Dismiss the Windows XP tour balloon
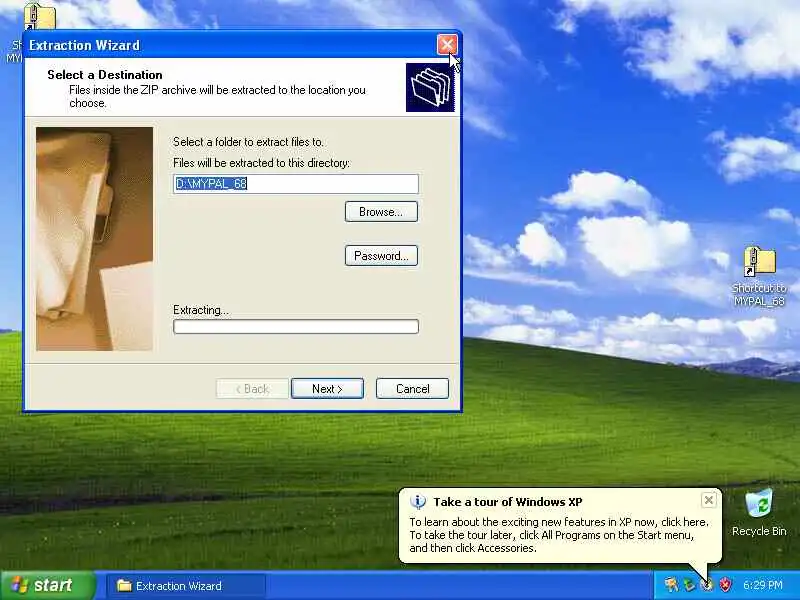The image size is (800, 600). (709, 501)
